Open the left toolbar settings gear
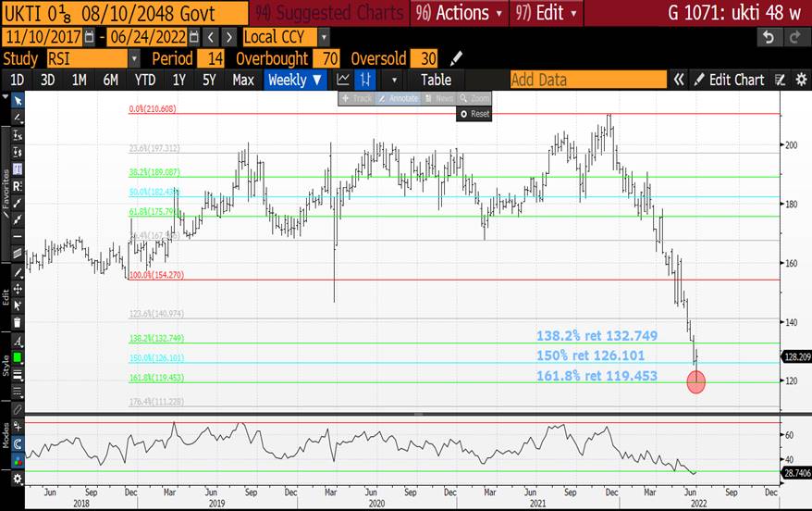Image resolution: width=812 pixels, height=511 pixels. click(x=18, y=479)
